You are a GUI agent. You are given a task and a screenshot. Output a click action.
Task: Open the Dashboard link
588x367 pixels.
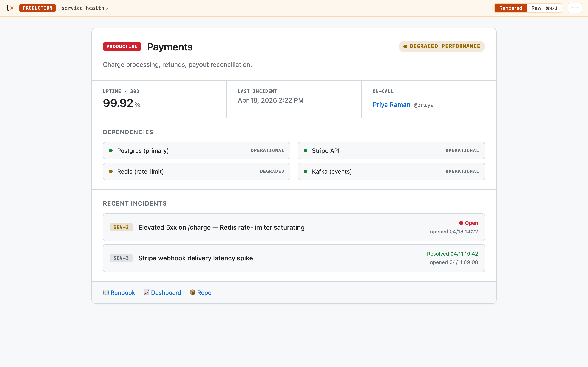pos(166,292)
